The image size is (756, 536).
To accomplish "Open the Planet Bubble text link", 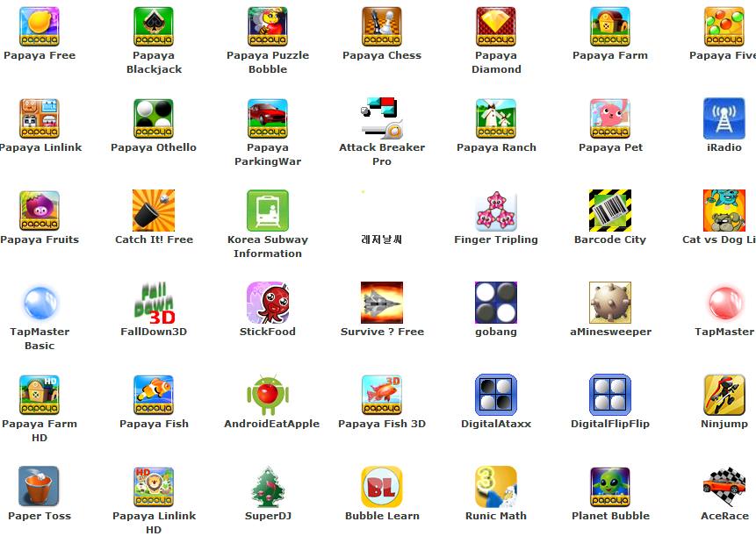I will 610,516.
